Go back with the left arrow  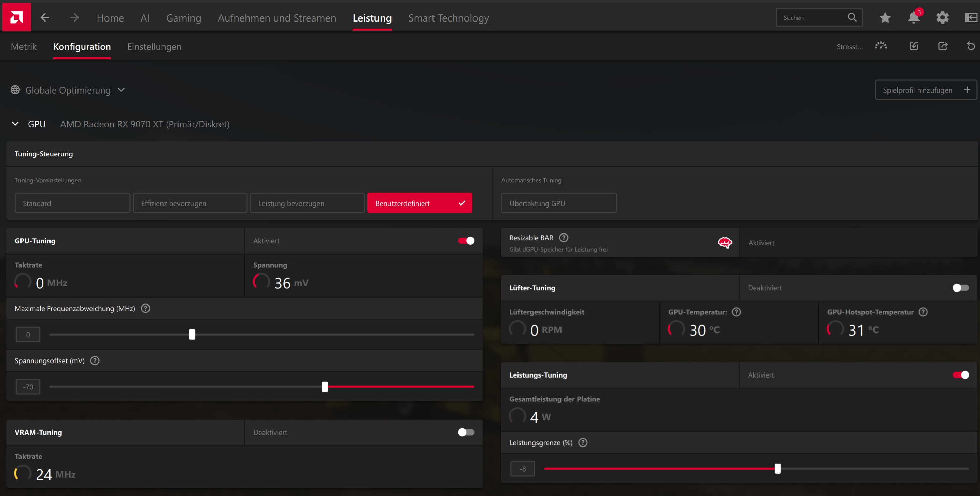coord(45,17)
